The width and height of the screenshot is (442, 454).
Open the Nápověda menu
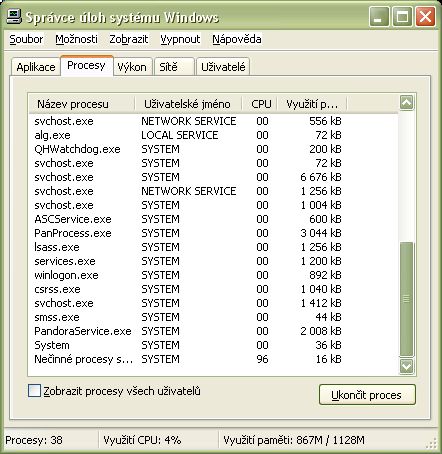click(237, 39)
